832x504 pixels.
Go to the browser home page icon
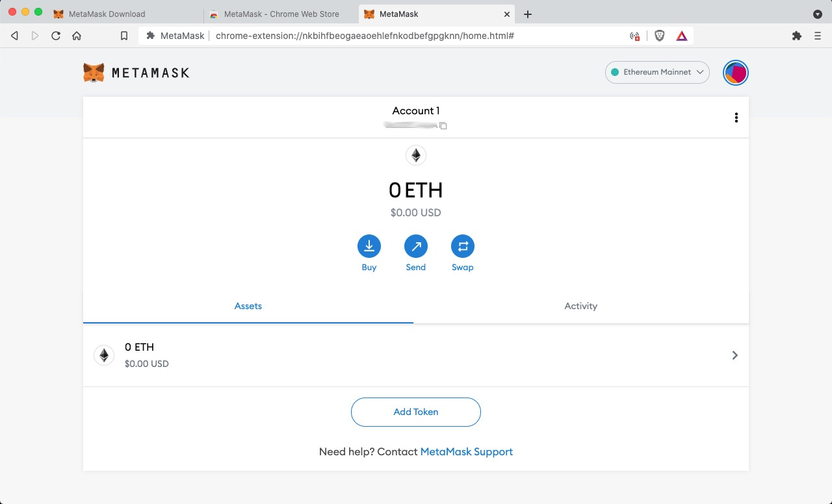[x=77, y=36]
